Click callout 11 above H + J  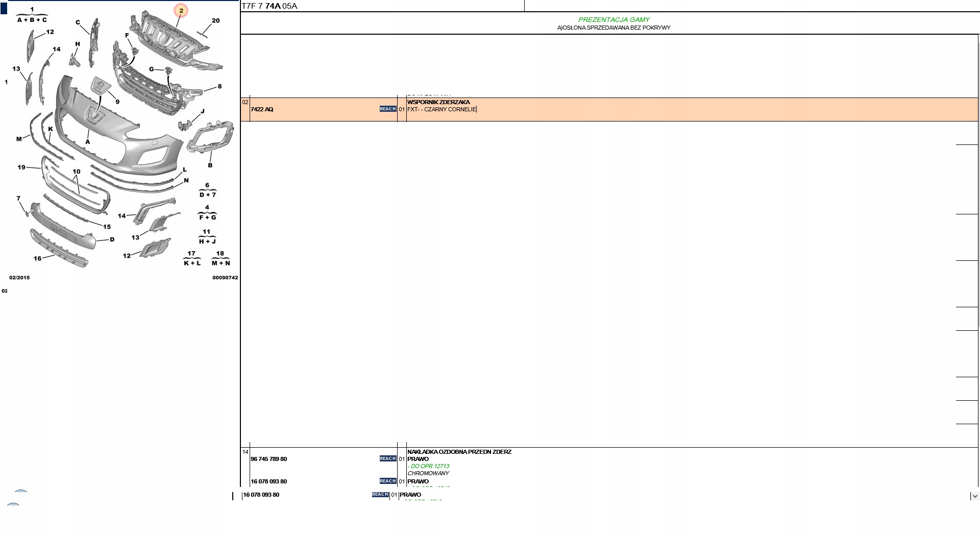[x=206, y=232]
